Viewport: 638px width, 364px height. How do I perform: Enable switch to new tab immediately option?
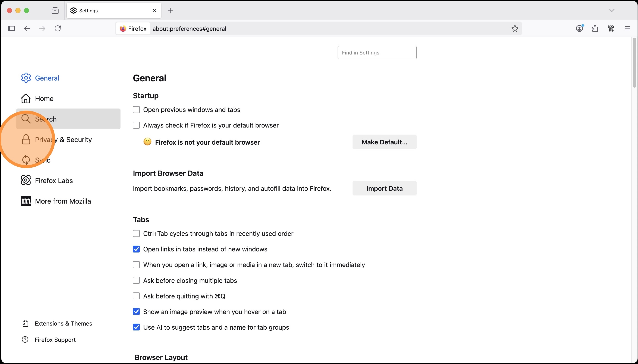pos(136,265)
